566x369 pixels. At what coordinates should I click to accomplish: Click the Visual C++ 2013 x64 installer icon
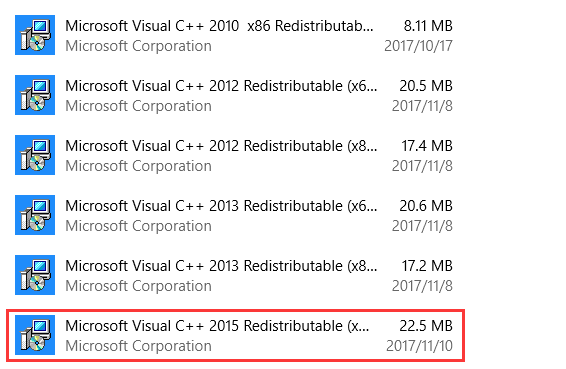coord(35,215)
